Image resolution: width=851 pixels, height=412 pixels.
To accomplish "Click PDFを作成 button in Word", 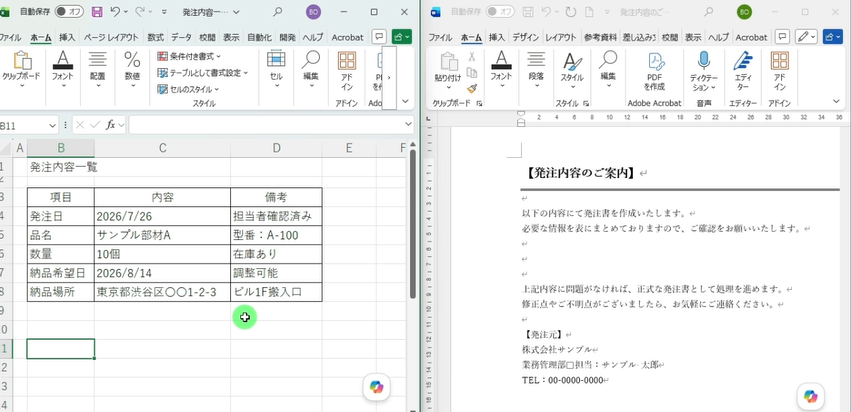I will coord(655,71).
